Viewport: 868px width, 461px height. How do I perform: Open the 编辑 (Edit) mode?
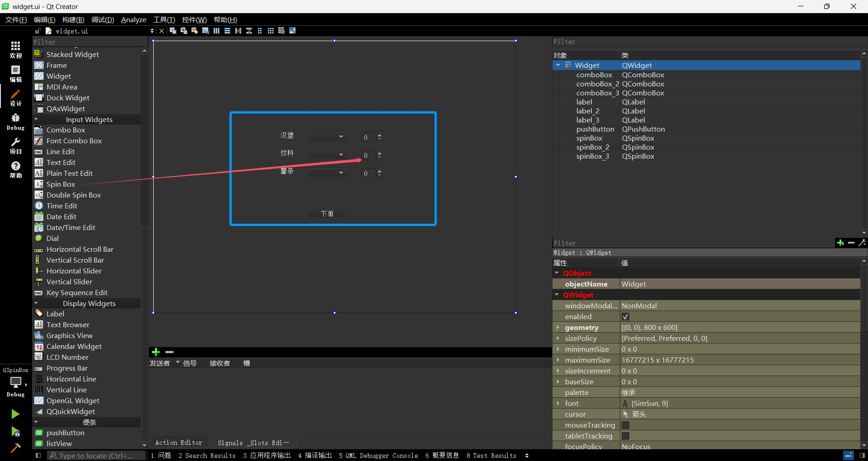[x=16, y=74]
